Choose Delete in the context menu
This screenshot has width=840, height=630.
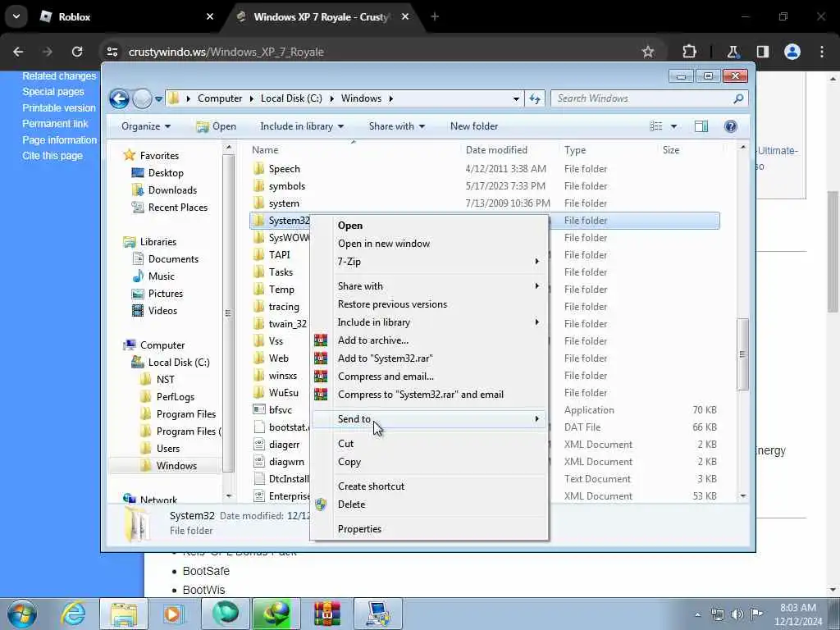tap(351, 504)
